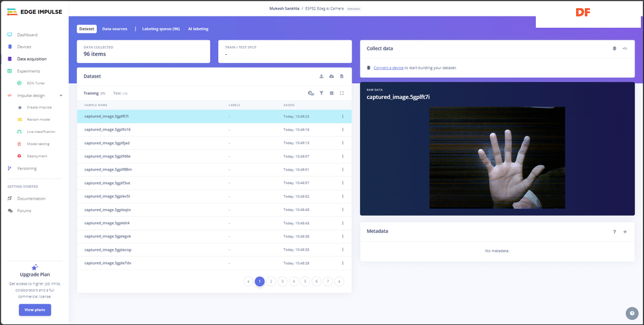
Task: Open Live classification
Action: coord(41,132)
